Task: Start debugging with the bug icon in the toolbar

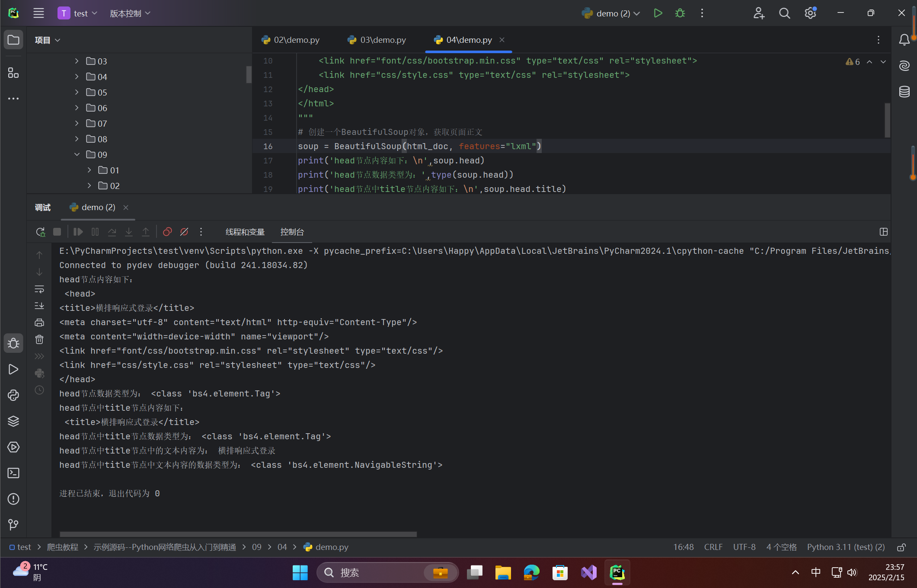Action: click(x=680, y=13)
